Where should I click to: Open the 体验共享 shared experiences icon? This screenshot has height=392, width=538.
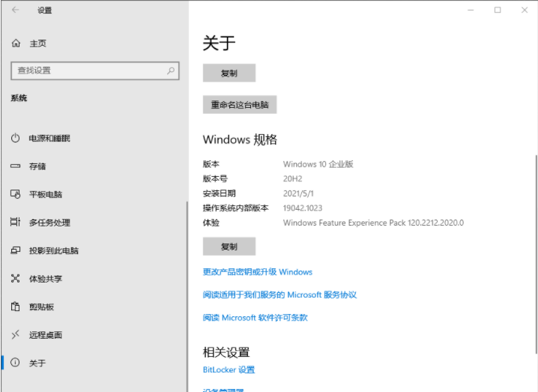coord(15,279)
